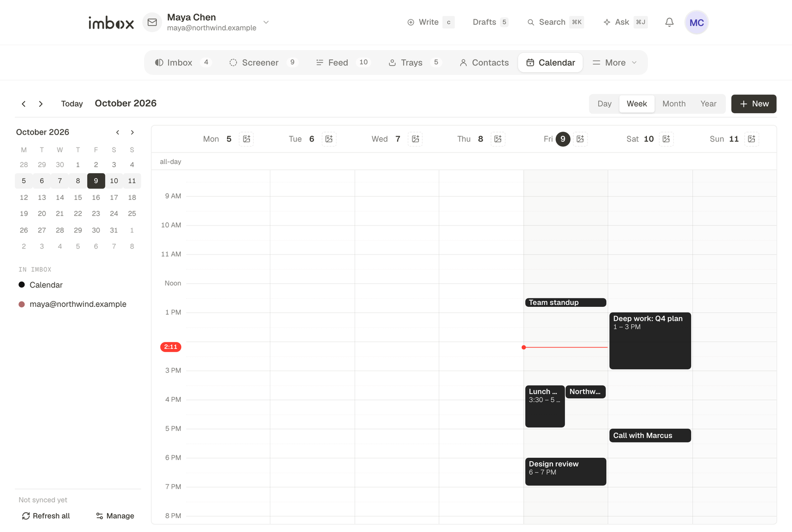Add image to Monday 5 column header
792x532 pixels.
tap(247, 139)
